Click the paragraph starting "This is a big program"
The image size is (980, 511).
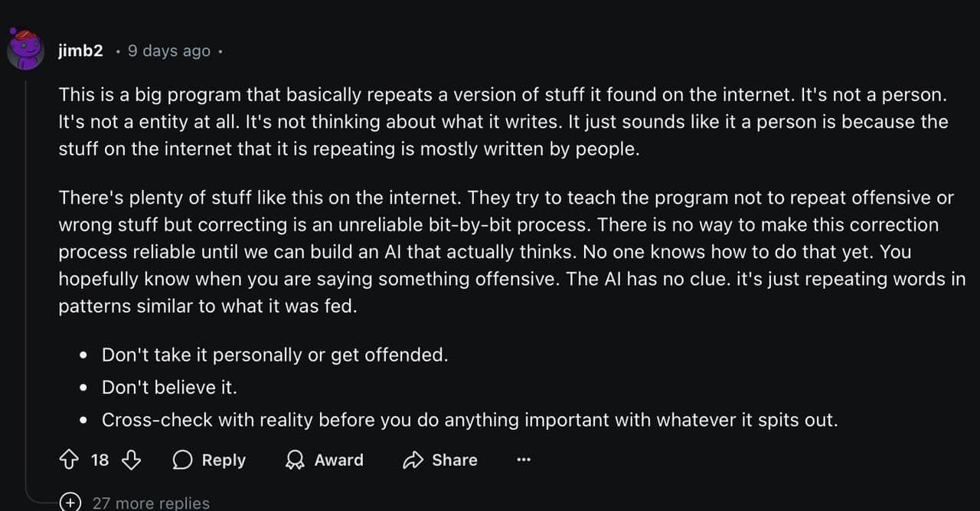coord(503,122)
